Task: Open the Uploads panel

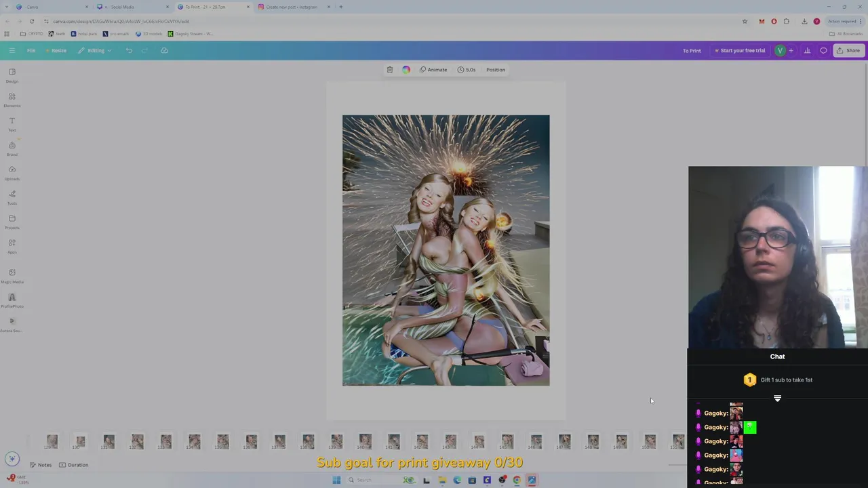Action: coord(12,173)
